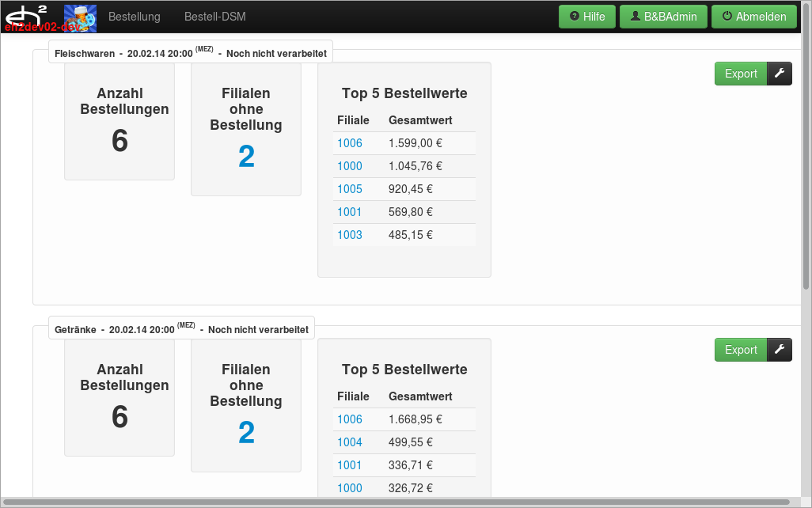Log out with the Abmelden button
Screen dimensions: 812x508
pos(753,17)
